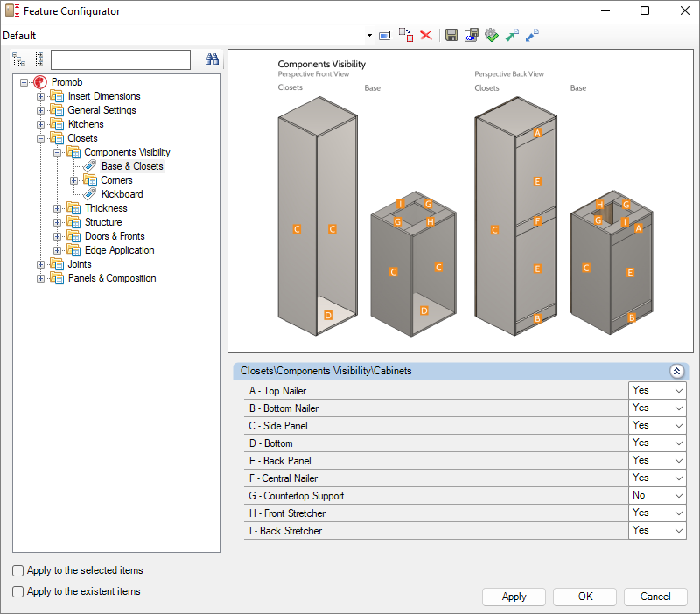Click the tree search text field
The height and width of the screenshot is (614, 700).
coord(121,59)
